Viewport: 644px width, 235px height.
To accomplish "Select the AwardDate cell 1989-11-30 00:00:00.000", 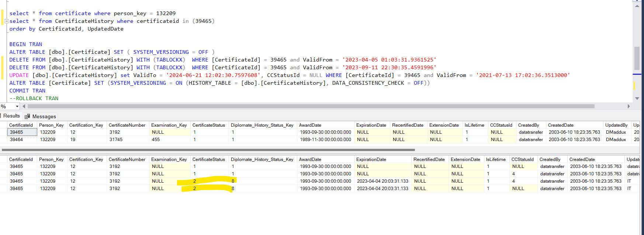I will pyautogui.click(x=326, y=140).
